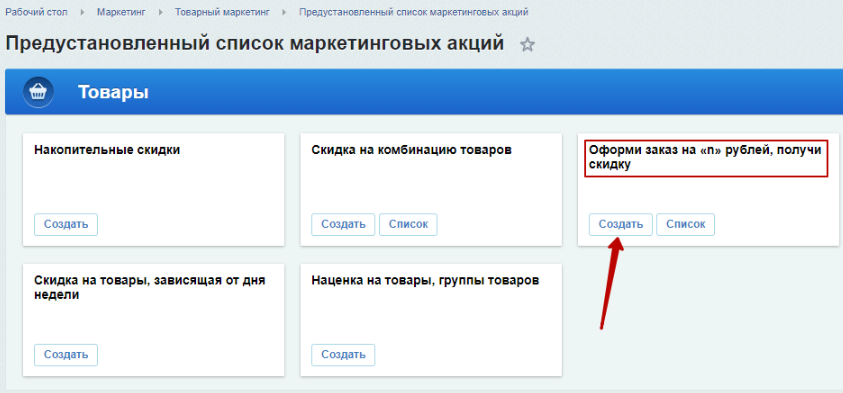
Task: Expand the arrow after Рабочий стол breadcrumb
Action: [x=83, y=12]
